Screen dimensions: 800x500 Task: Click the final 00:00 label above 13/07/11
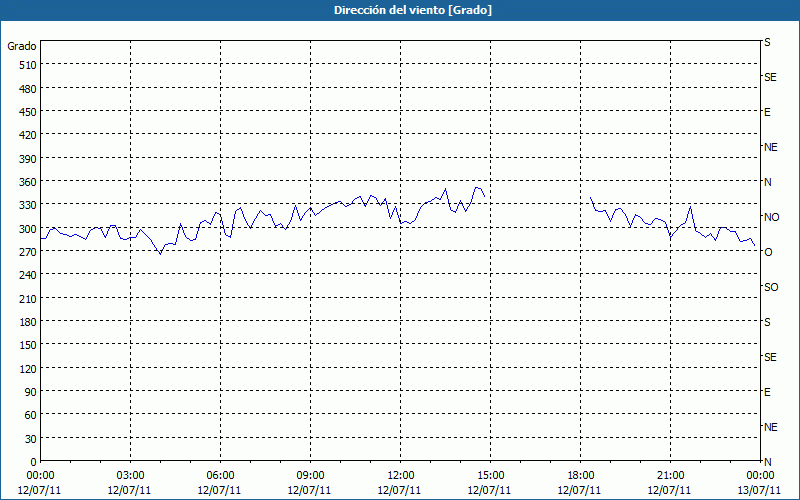(760, 476)
